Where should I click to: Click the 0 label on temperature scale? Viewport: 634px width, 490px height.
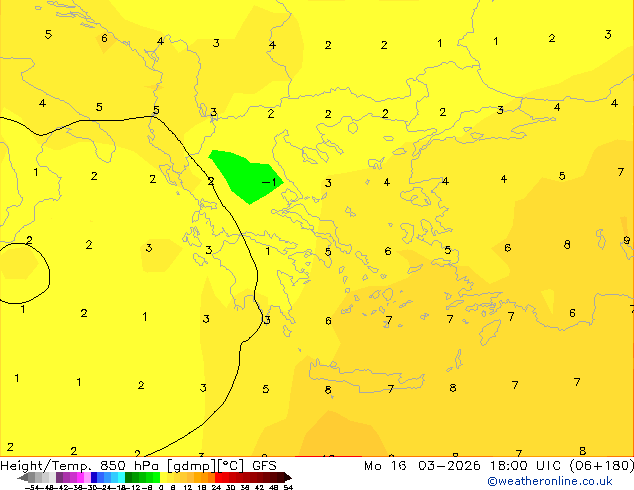[161, 487]
